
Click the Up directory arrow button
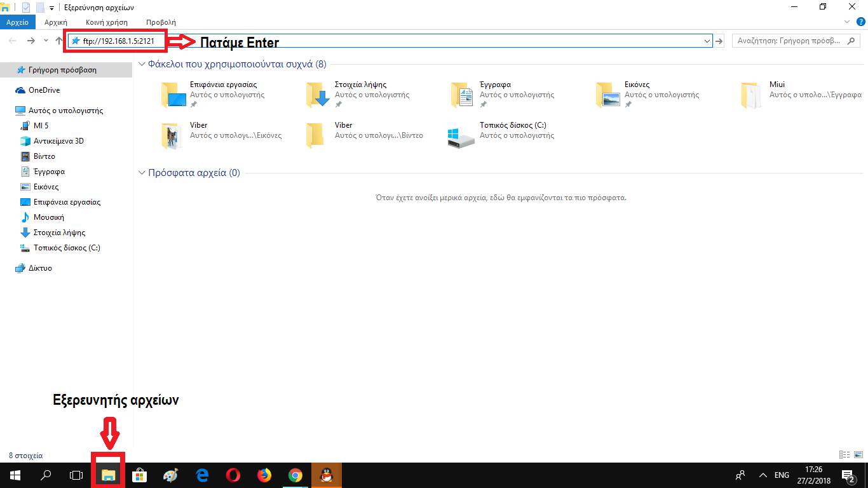coord(58,41)
